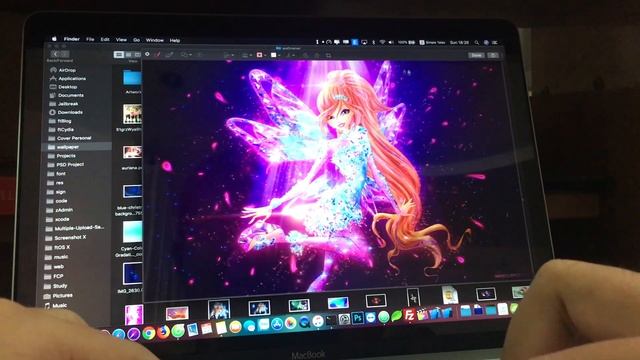Launch FileZilla from the Dock
The width and height of the screenshot is (640, 360).
point(409,315)
